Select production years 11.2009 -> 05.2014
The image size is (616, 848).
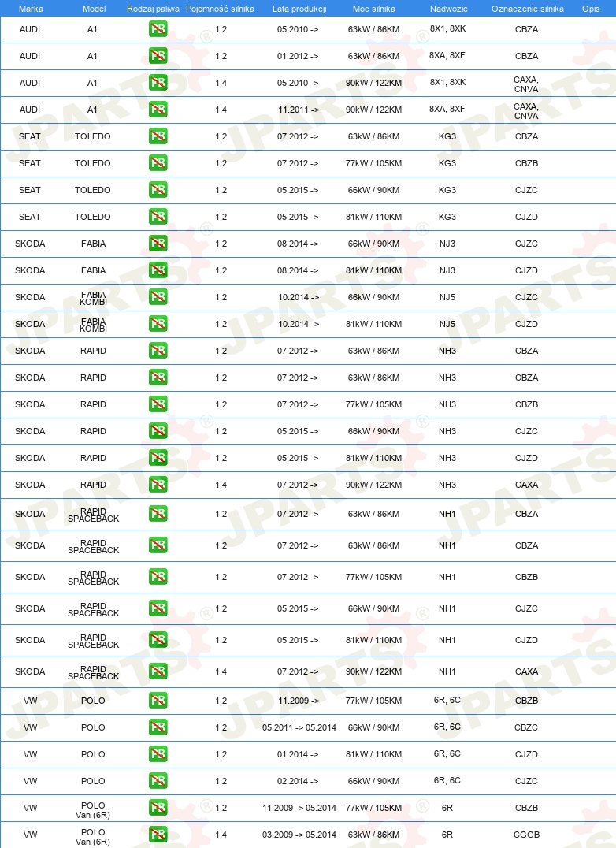click(299, 808)
